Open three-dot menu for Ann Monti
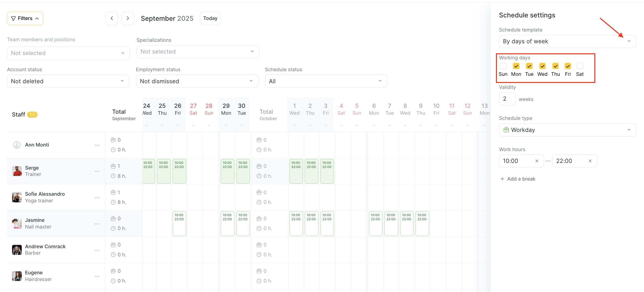The height and width of the screenshot is (292, 644). pyautogui.click(x=97, y=145)
